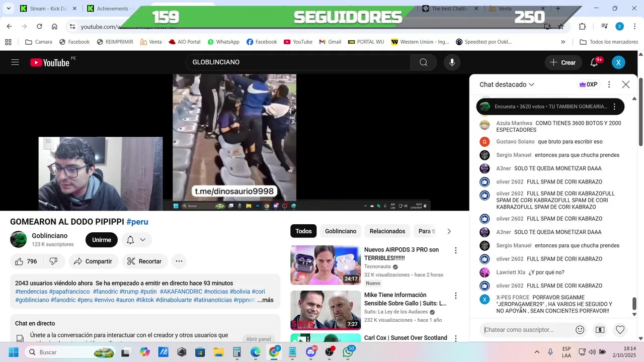Screen dimensions: 644x362
Task: Open the chat options three-dot menu
Action: (609, 84)
